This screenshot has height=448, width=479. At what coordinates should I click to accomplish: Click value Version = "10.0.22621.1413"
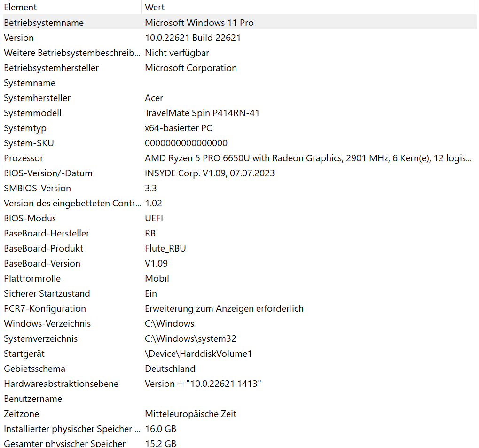click(x=203, y=384)
